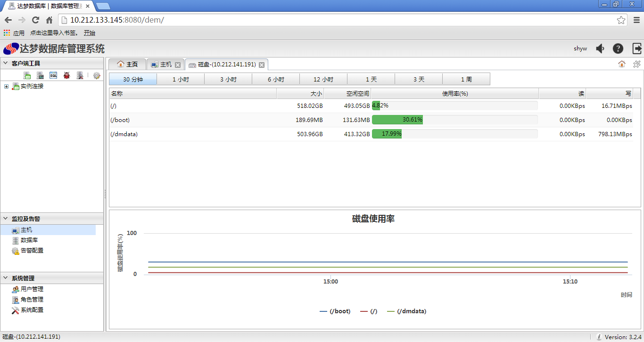This screenshot has height=342, width=644.
Task: Close the 磁盘-(10.212.141.191) tab
Action: pyautogui.click(x=262, y=65)
